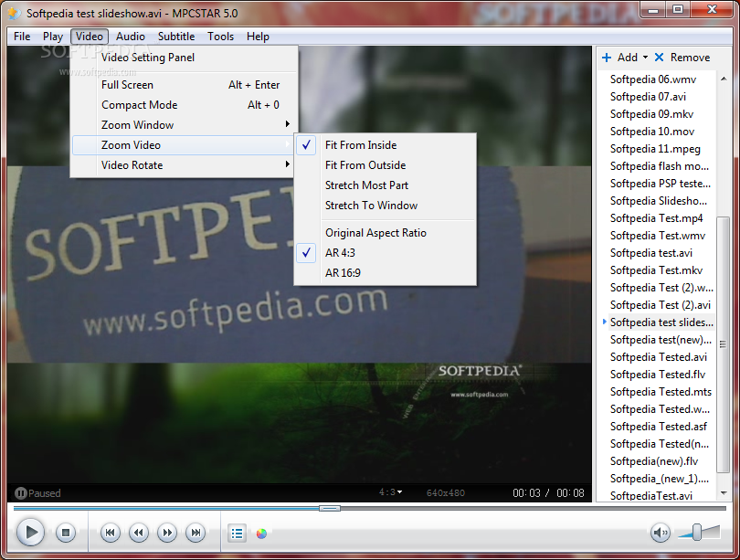Screen dimensions: 740x560
Task: Select Softpedia test.avi in playlist
Action: [x=651, y=253]
